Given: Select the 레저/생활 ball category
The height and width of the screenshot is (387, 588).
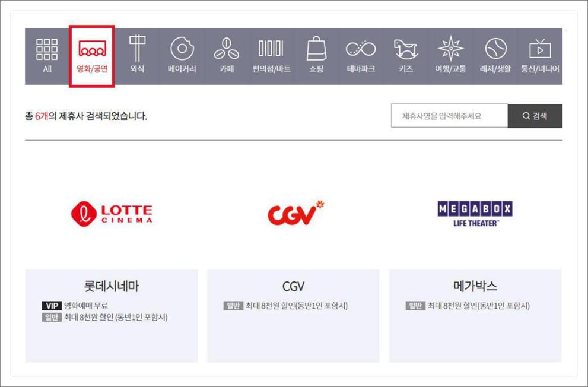Looking at the screenshot, I should point(495,56).
